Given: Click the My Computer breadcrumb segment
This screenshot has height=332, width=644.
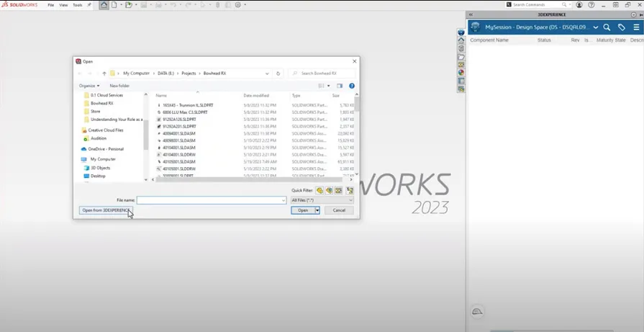Looking at the screenshot, I should pyautogui.click(x=137, y=73).
